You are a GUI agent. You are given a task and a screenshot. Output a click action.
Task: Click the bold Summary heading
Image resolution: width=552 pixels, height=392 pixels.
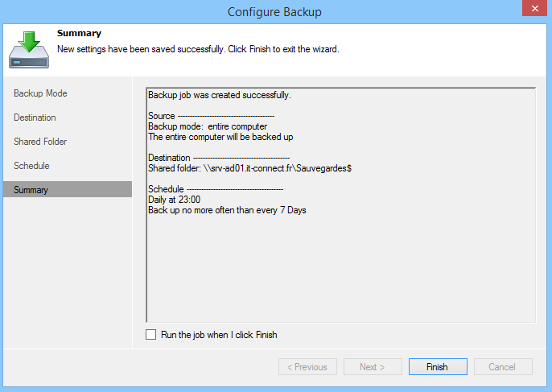pyautogui.click(x=79, y=34)
